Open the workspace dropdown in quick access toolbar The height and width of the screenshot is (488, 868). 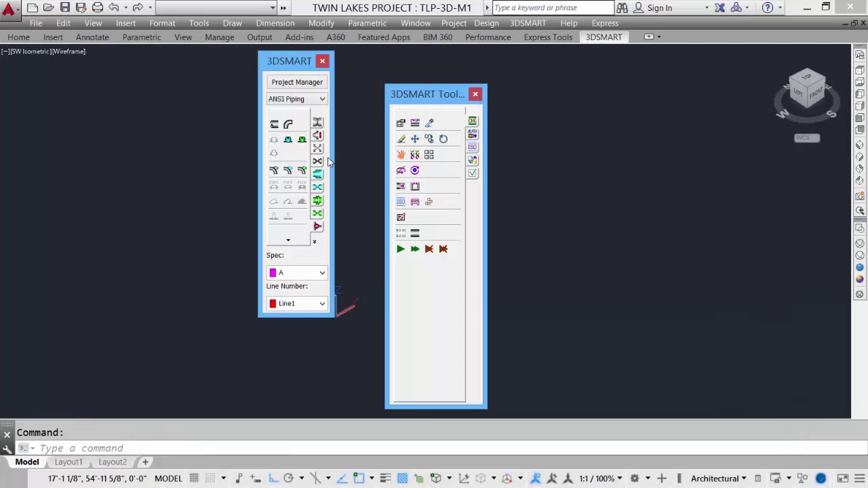click(x=216, y=7)
